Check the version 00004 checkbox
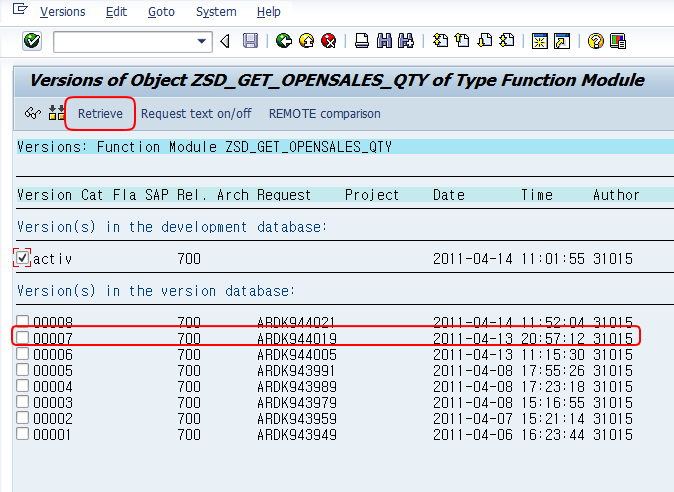This screenshot has height=492, width=674. tap(22, 385)
